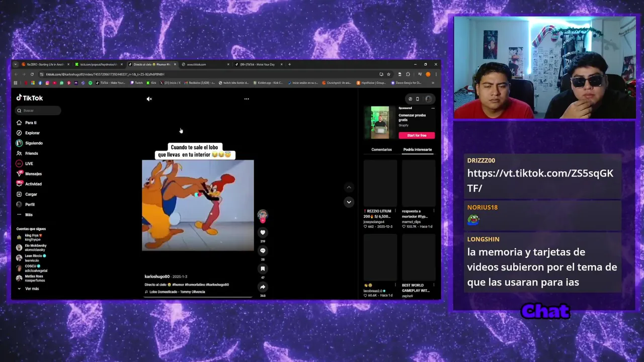The height and width of the screenshot is (362, 644).
Task: Reload the page
Action: point(32,74)
